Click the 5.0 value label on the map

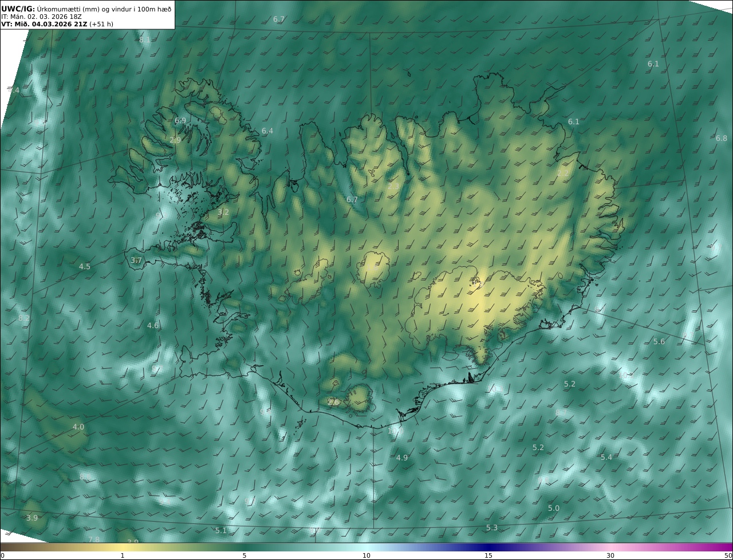[554, 508]
